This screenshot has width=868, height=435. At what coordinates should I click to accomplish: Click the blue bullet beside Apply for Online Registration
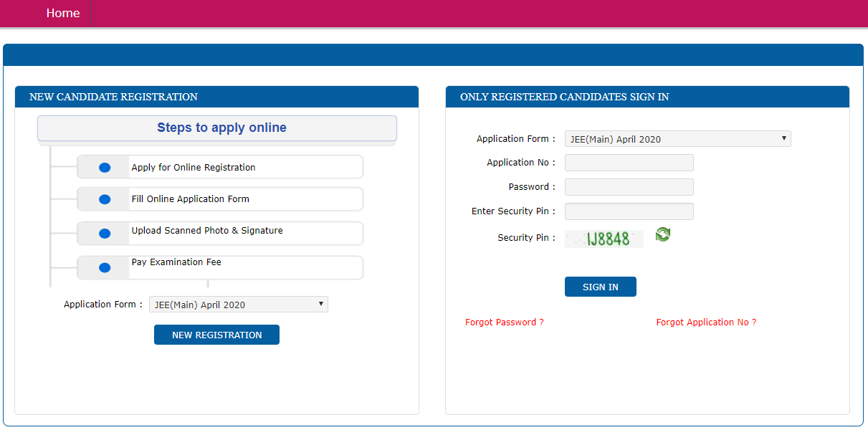pyautogui.click(x=105, y=168)
